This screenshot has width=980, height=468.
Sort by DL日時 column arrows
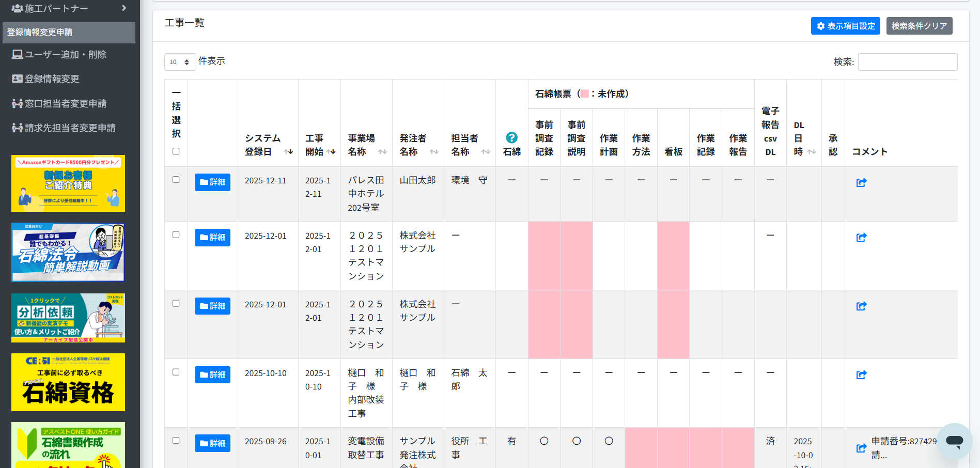pyautogui.click(x=812, y=152)
